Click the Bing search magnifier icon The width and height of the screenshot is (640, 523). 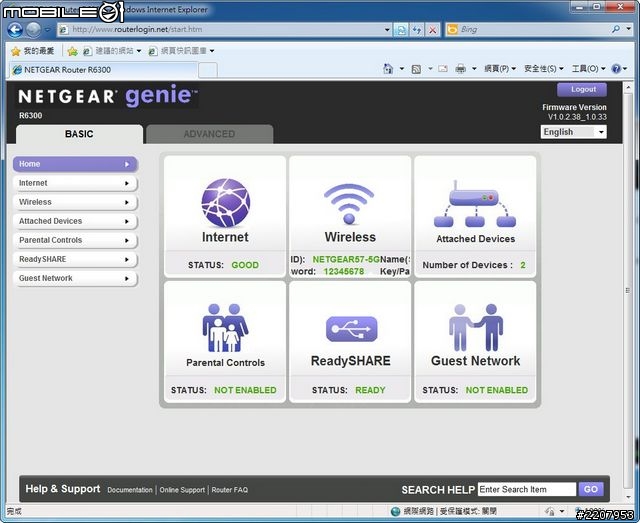pos(616,29)
